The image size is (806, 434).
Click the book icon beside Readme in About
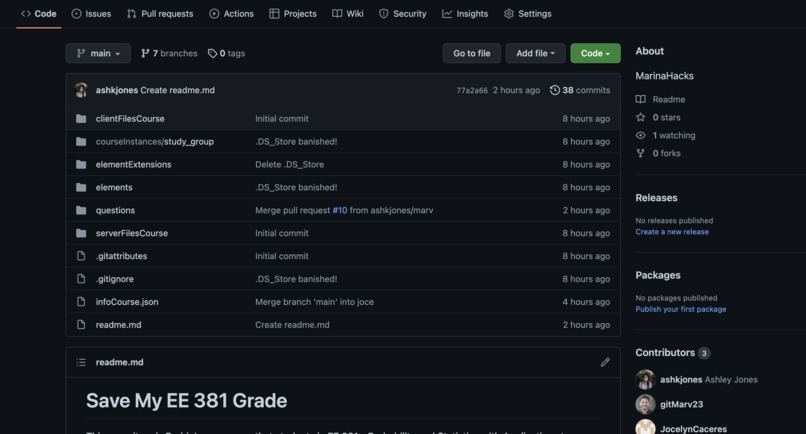[x=640, y=99]
